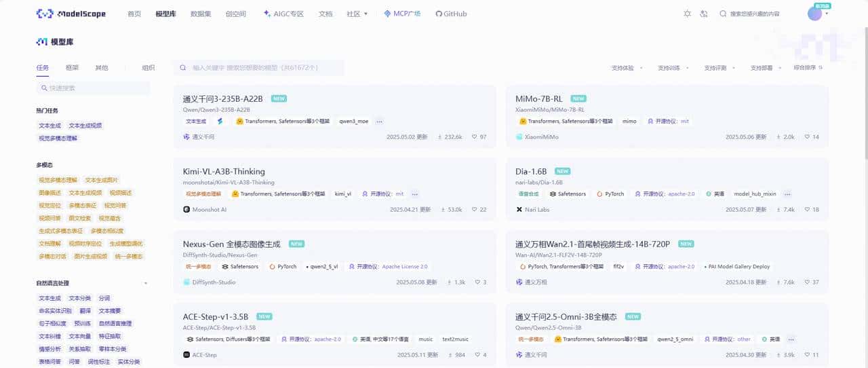
Task: Select the 视觉定位 multimodal tag
Action: [50, 205]
